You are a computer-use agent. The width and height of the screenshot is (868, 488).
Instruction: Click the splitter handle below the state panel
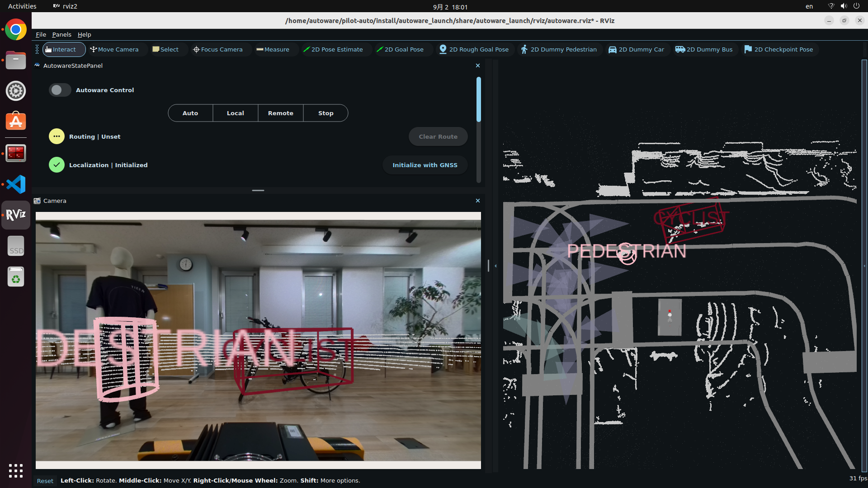[258, 190]
